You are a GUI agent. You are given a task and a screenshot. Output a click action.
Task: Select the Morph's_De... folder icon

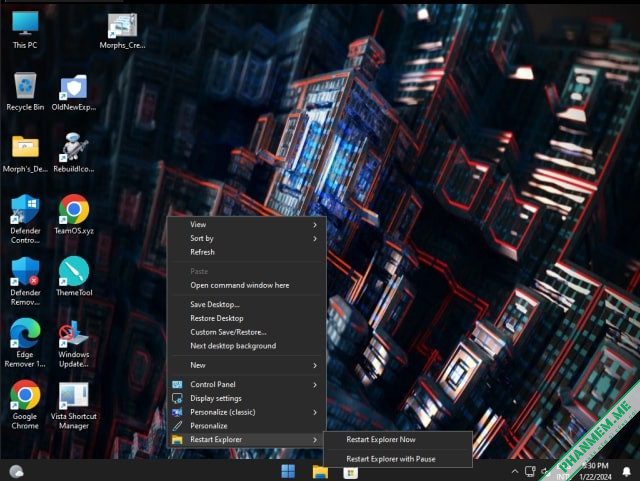tap(25, 154)
